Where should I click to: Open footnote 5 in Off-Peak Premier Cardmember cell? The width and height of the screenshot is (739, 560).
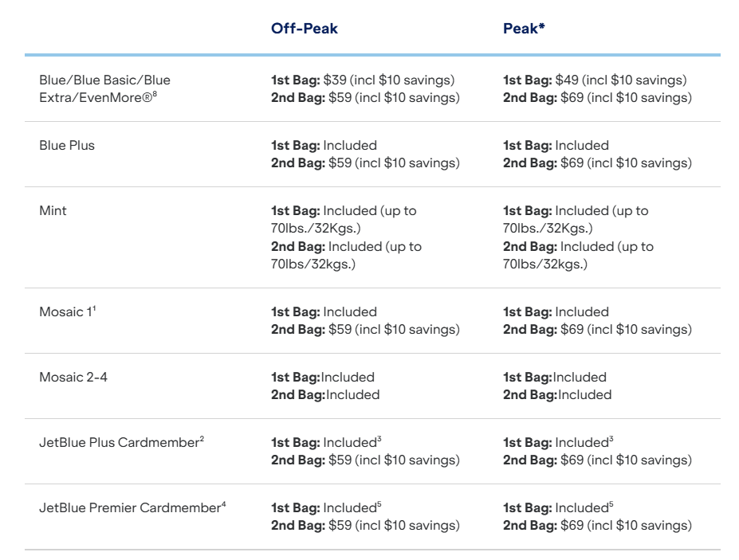point(379,505)
